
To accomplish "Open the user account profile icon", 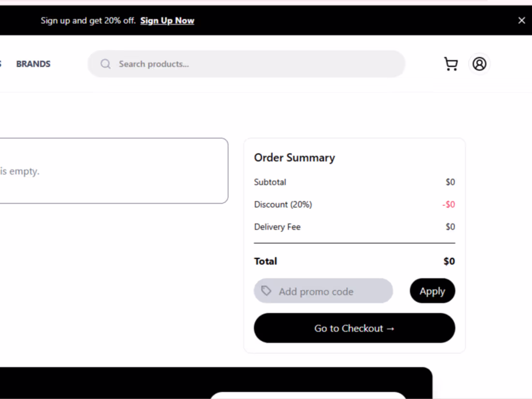I will tap(479, 64).
